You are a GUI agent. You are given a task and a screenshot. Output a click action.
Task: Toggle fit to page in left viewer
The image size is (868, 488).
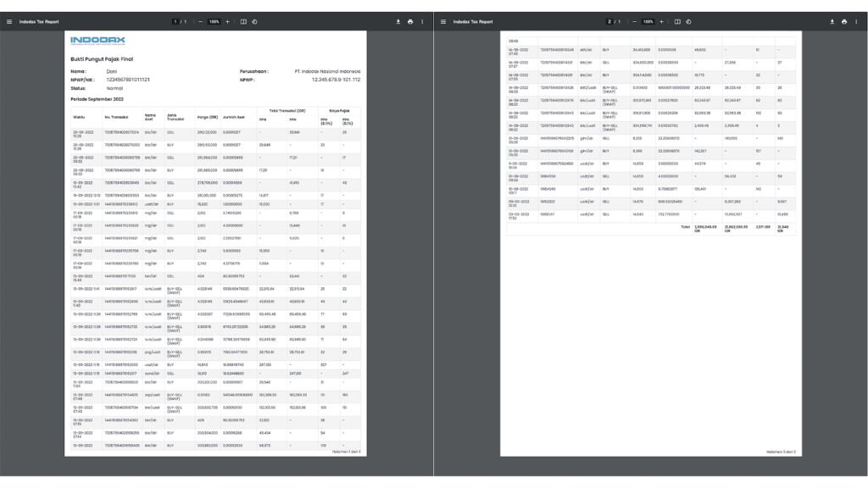243,21
